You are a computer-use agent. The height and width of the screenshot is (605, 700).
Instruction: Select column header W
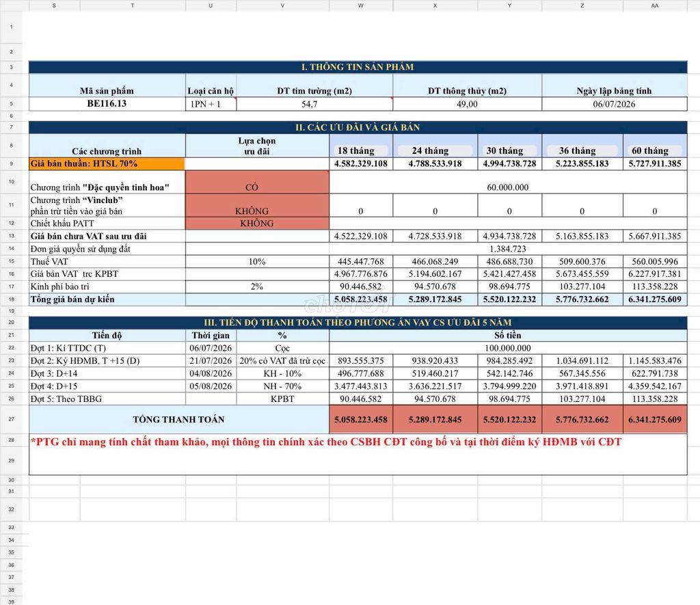click(x=361, y=5)
